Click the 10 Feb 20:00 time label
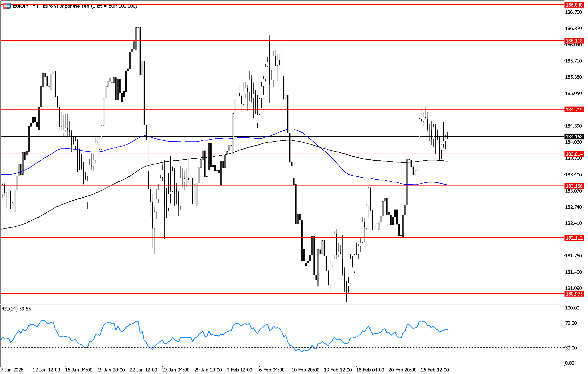 pos(305,370)
